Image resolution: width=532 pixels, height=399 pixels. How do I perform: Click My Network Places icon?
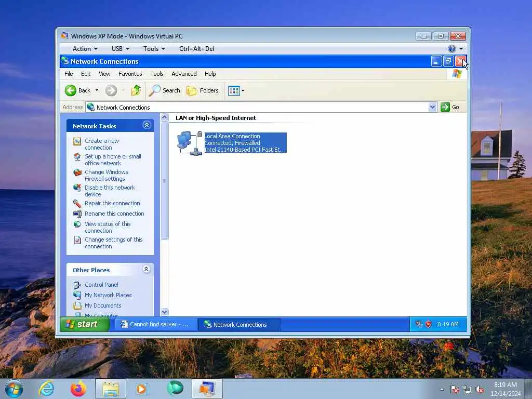(x=77, y=295)
